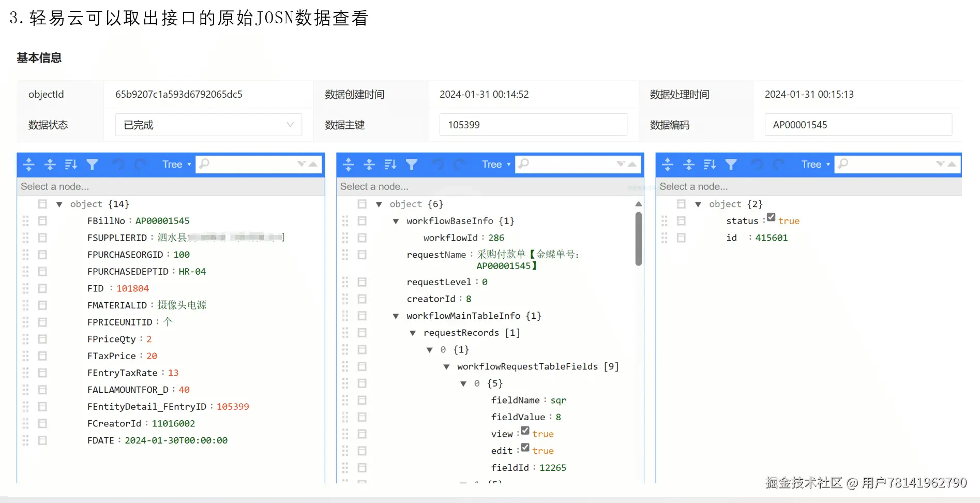Grab the drag handle of the FTaxPrice row

tap(25, 356)
